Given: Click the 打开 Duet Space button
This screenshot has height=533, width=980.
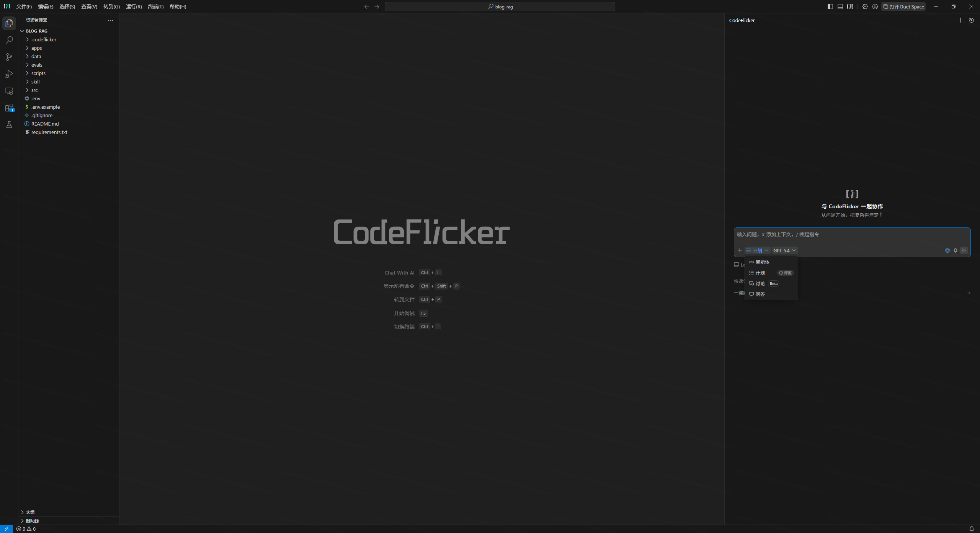Looking at the screenshot, I should 903,7.
